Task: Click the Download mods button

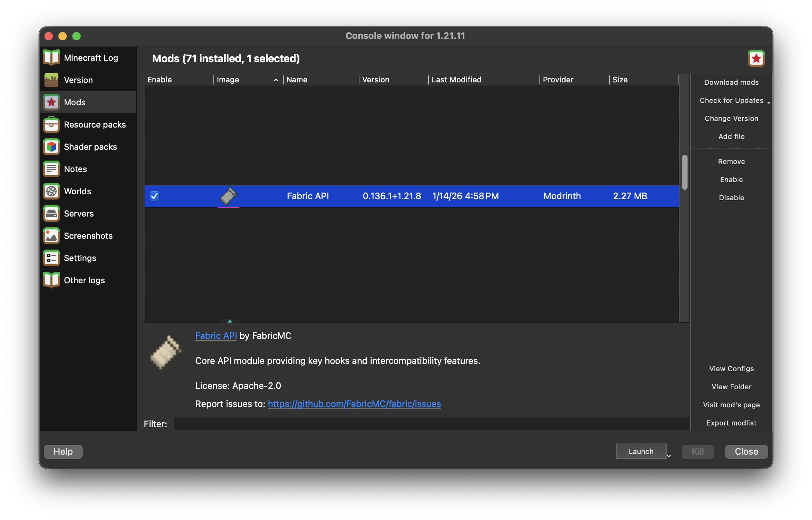Action: point(731,82)
